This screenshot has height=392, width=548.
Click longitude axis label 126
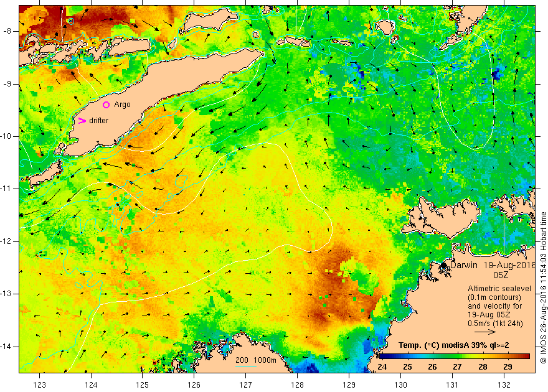[x=194, y=385]
